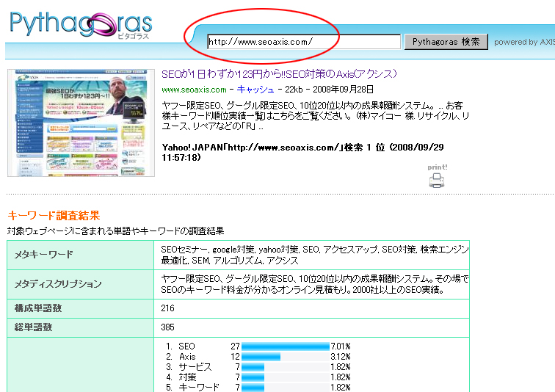Open the seoaxis website screenshot thumbnail
Image resolution: width=555 pixels, height=392 pixels.
pos(81,123)
